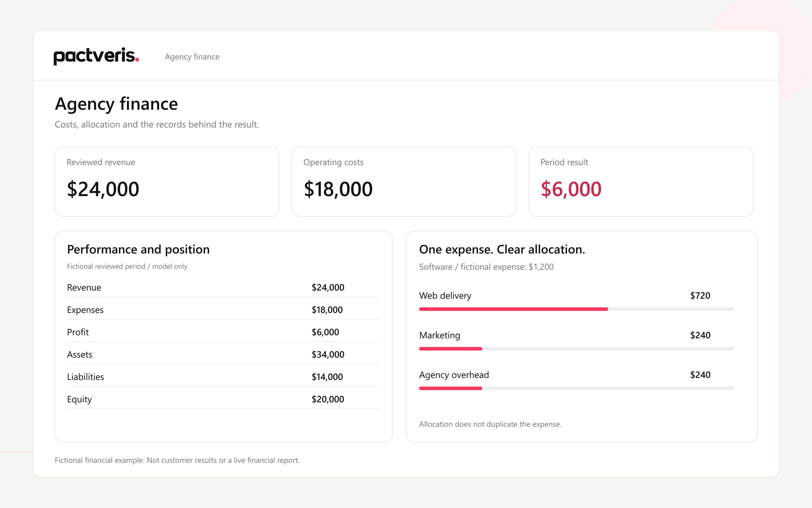Select the Agency finance header tab
The image size is (812, 508).
click(192, 57)
